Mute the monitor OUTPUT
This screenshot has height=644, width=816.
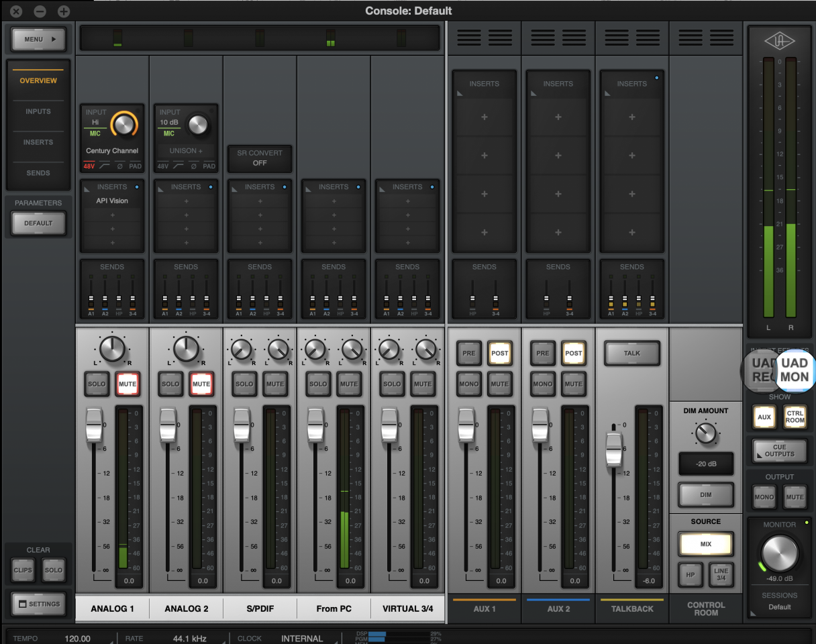[x=795, y=497]
